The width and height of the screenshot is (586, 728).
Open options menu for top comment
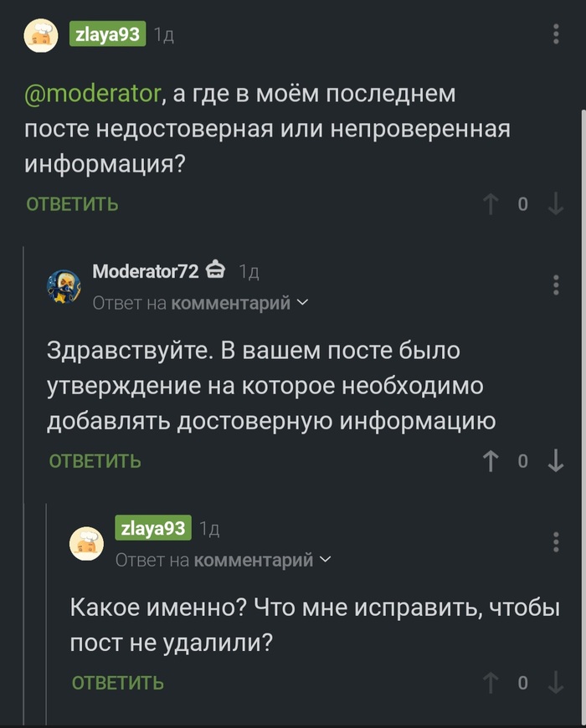(557, 34)
